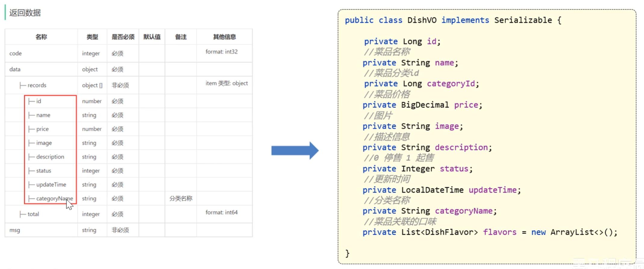This screenshot has width=644, height=269.
Task: Click the '是否必须' column header
Action: point(123,37)
